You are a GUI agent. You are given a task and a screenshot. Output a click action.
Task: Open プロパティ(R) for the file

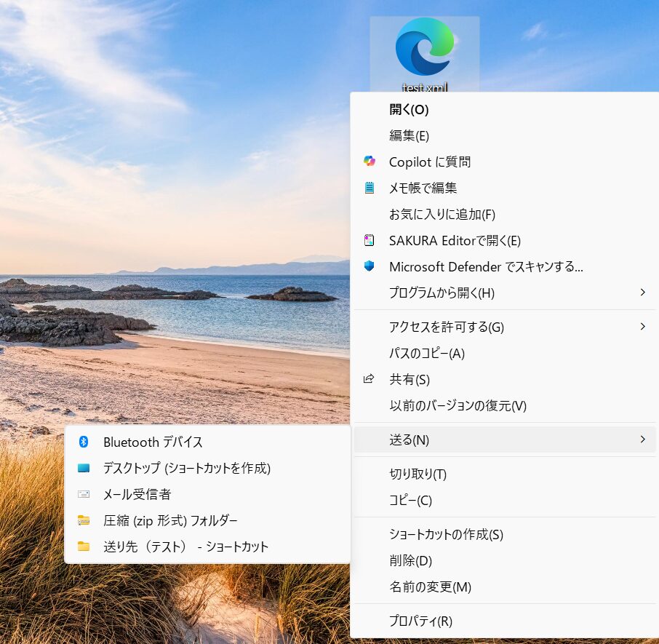click(x=505, y=621)
